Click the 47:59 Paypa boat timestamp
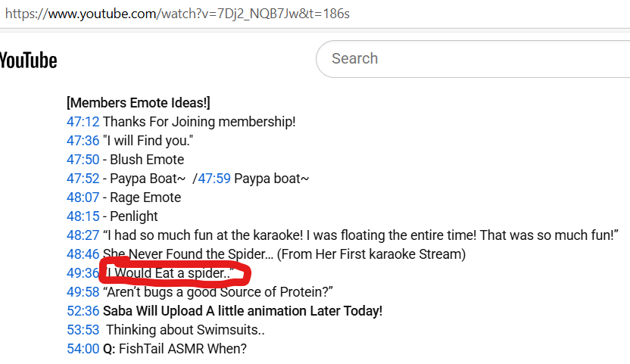Viewport: 630px width, 364px height. (x=214, y=178)
